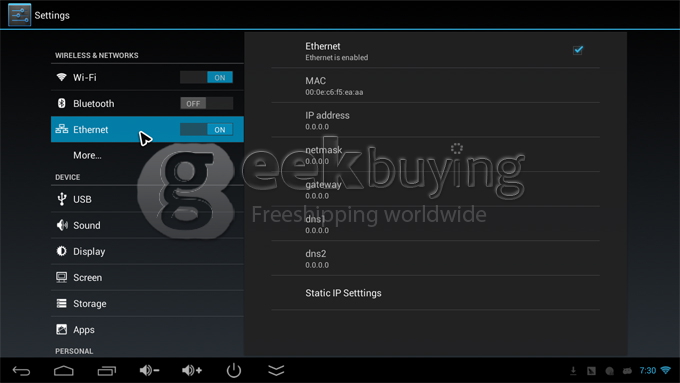Open Apps settings
Screen dimensions: 680x383
(147, 330)
